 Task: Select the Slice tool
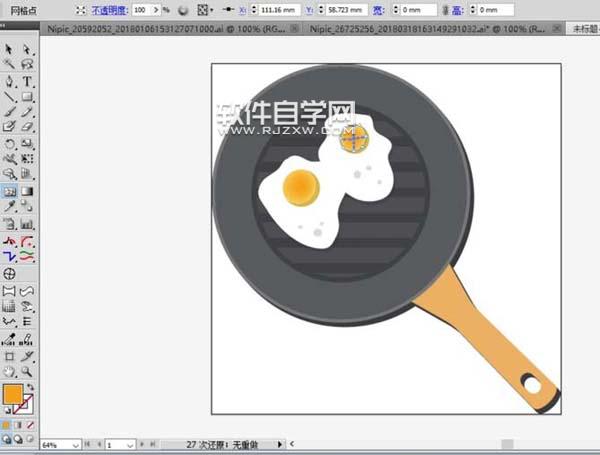[x=27, y=357]
